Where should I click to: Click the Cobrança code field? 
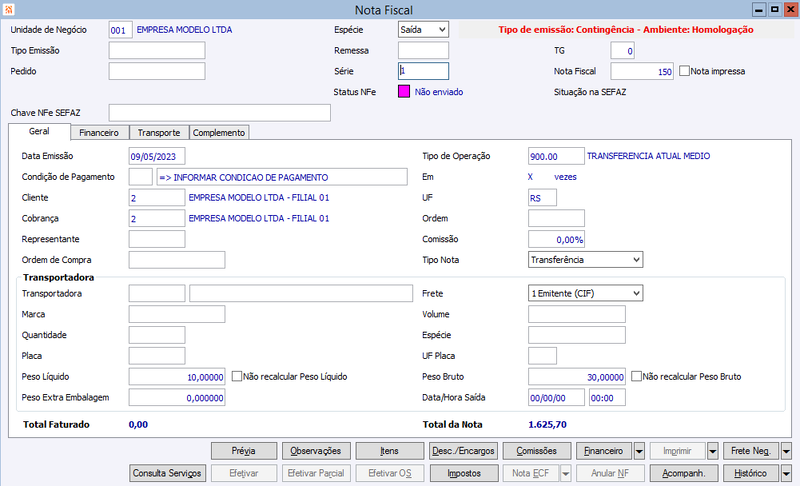coord(157,218)
